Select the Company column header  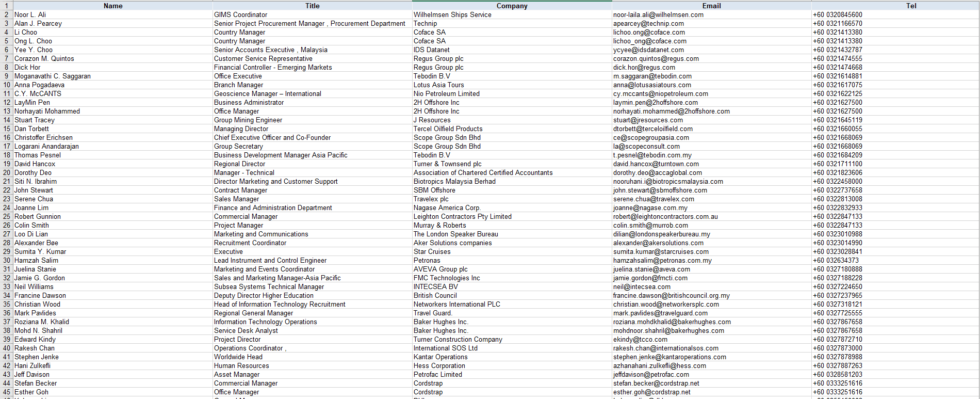tap(512, 6)
